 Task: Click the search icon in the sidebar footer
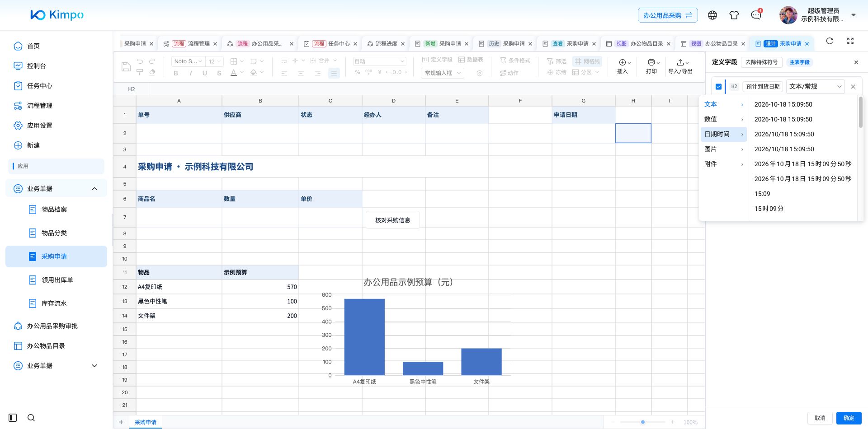coord(31,418)
